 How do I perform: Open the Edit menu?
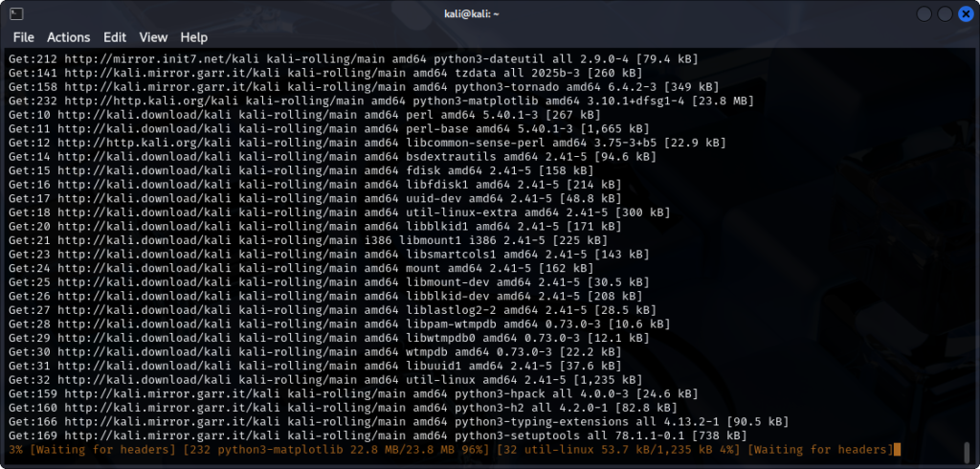[x=115, y=37]
